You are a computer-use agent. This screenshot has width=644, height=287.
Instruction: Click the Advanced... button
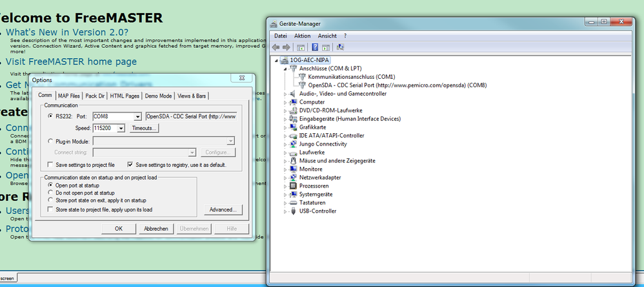point(223,209)
